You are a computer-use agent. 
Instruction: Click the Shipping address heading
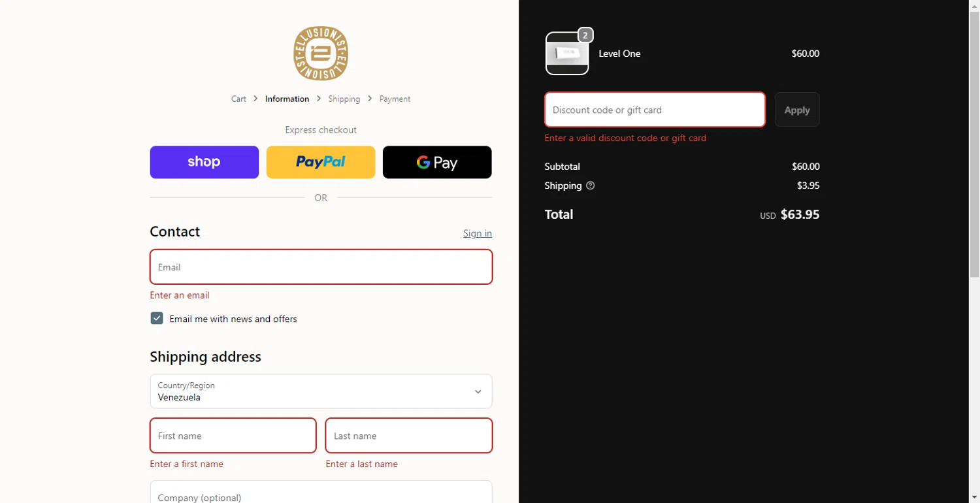click(206, 357)
